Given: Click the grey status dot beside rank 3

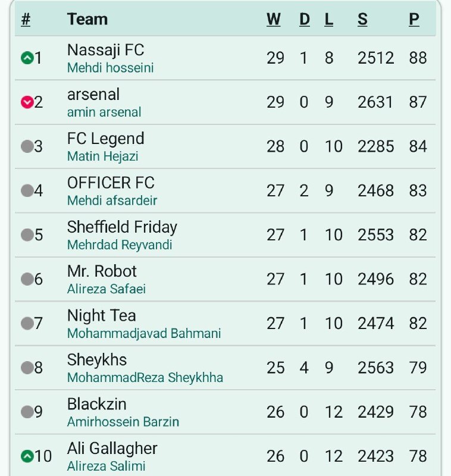Looking at the screenshot, I should pos(27,146).
